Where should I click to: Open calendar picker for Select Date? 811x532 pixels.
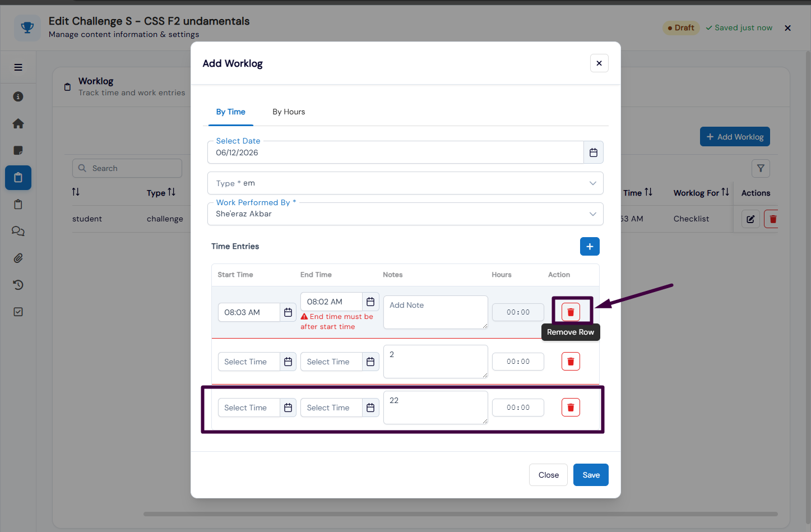click(594, 152)
